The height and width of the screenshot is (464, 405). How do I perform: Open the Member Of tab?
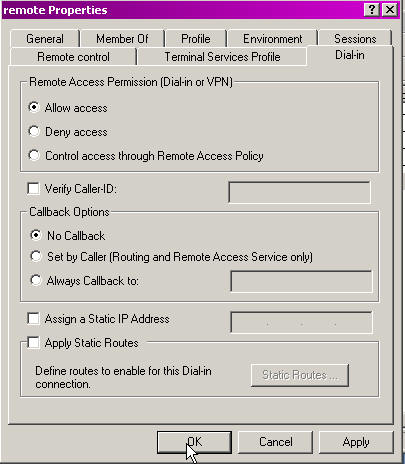click(122, 39)
